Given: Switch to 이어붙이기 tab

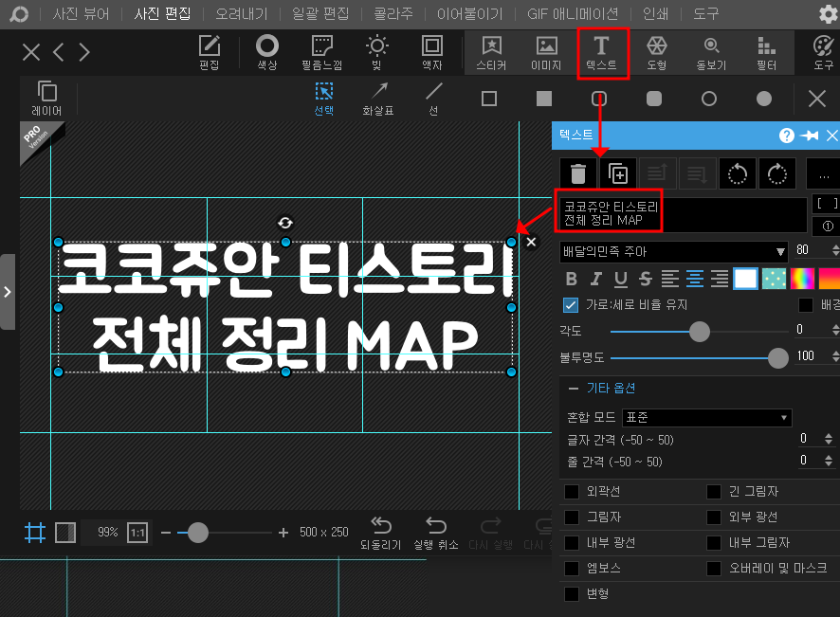Looking at the screenshot, I should 470,14.
